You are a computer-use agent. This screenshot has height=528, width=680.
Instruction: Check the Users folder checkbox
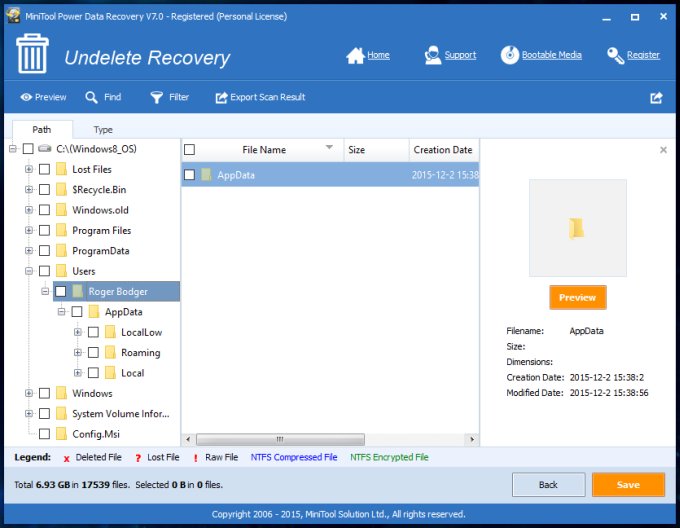[44, 271]
